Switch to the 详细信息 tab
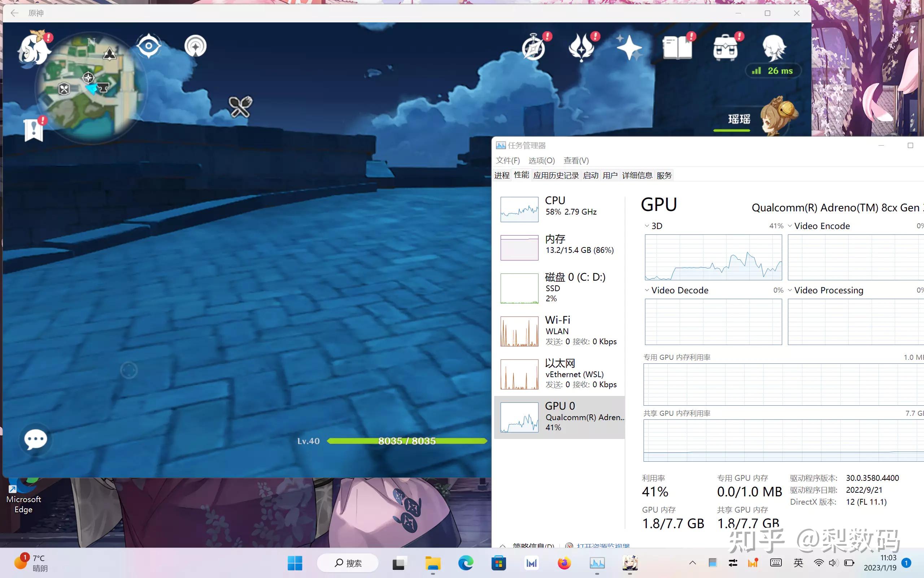The width and height of the screenshot is (924, 578). 637,176
